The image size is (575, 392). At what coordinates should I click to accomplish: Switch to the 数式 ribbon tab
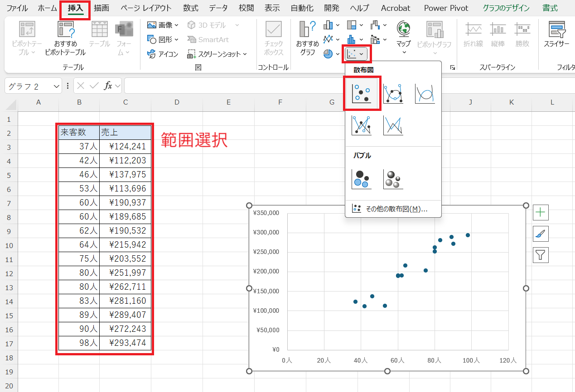[x=190, y=8]
